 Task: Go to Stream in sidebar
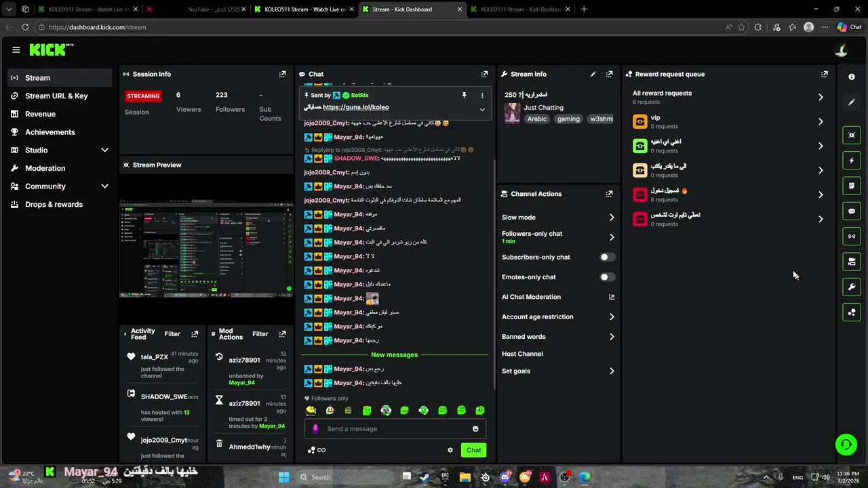60,78
